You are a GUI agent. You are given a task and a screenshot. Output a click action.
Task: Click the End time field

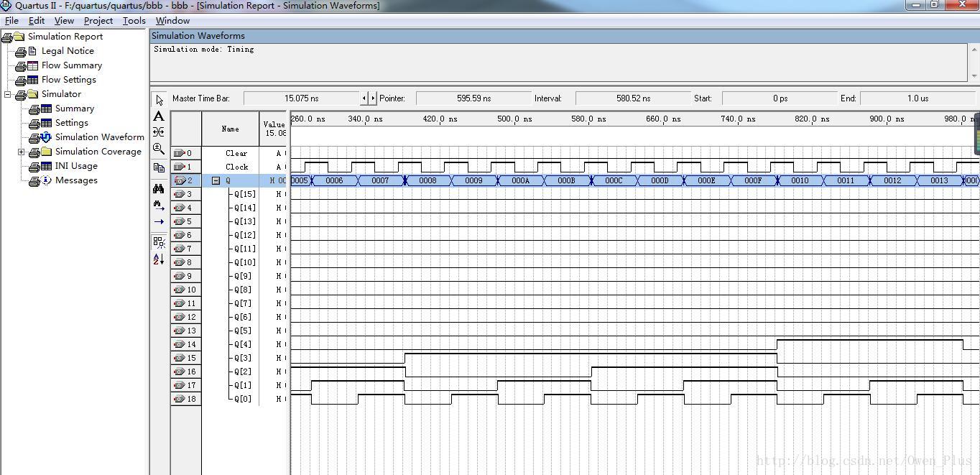click(x=917, y=98)
